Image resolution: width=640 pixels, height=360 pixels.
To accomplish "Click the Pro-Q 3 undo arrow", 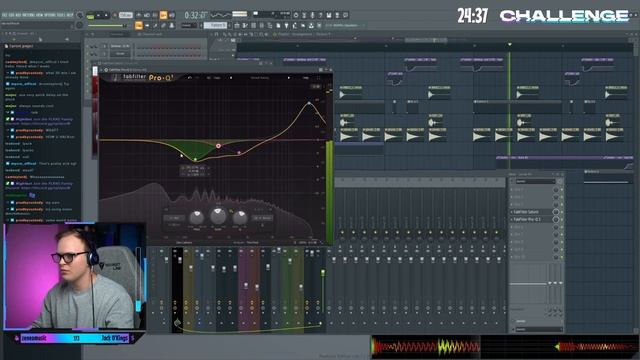I will 190,78.
